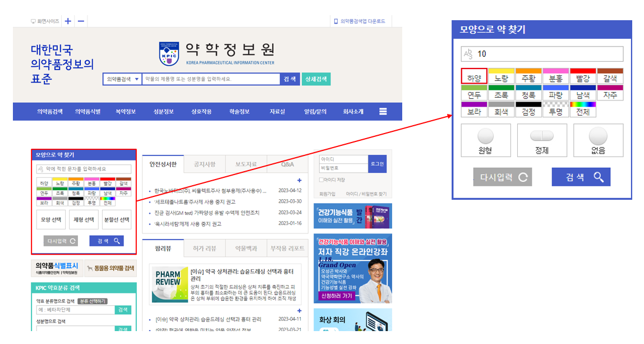Click the 화면사이즈 plus icon
The image size is (644, 344).
[x=67, y=21]
